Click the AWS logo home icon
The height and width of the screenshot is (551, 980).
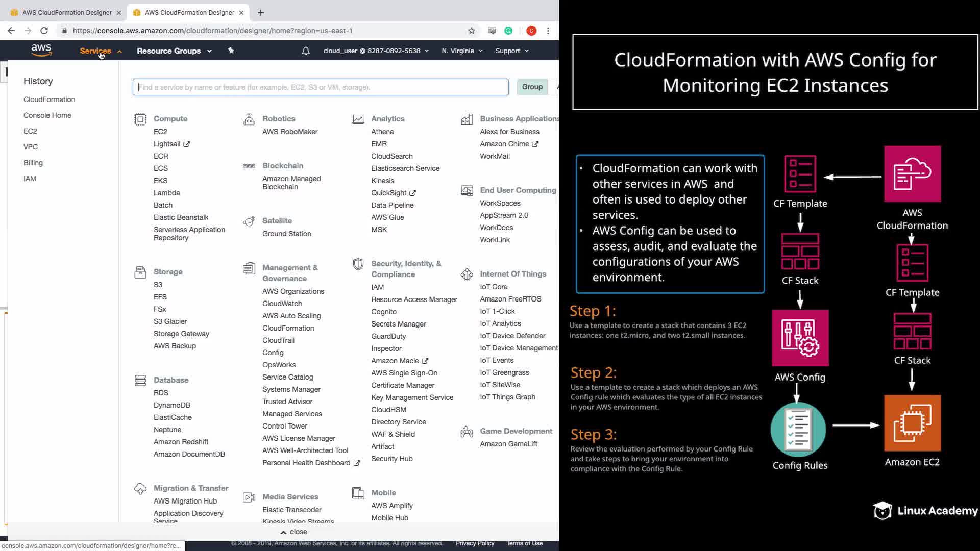[x=41, y=50]
